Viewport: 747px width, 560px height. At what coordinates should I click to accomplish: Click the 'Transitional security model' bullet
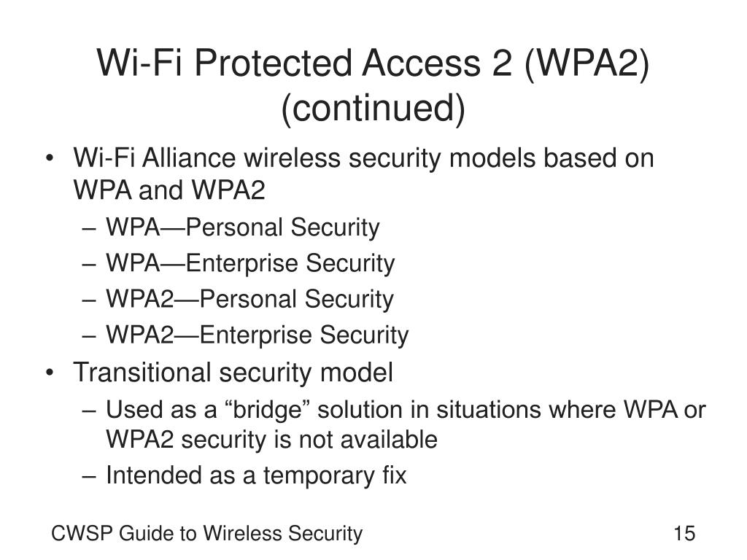(233, 373)
